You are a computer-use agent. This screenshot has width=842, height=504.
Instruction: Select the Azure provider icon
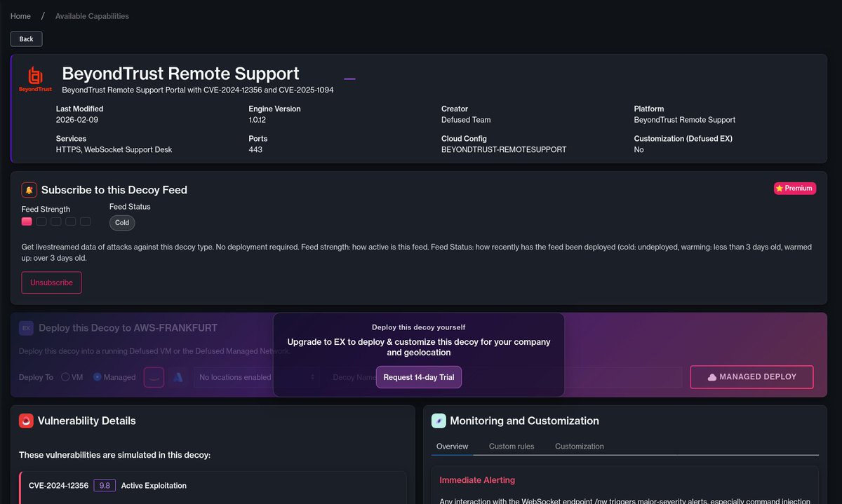tap(178, 377)
